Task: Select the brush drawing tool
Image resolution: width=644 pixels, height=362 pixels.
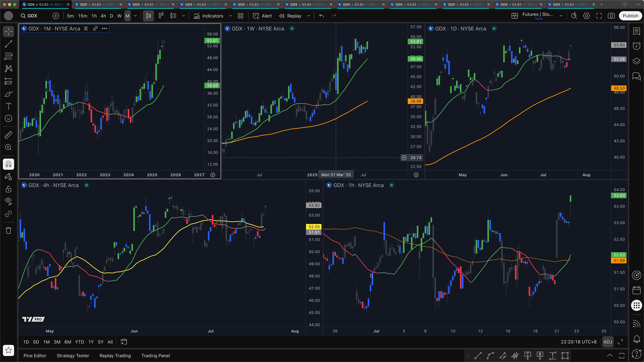Action: (x=9, y=94)
